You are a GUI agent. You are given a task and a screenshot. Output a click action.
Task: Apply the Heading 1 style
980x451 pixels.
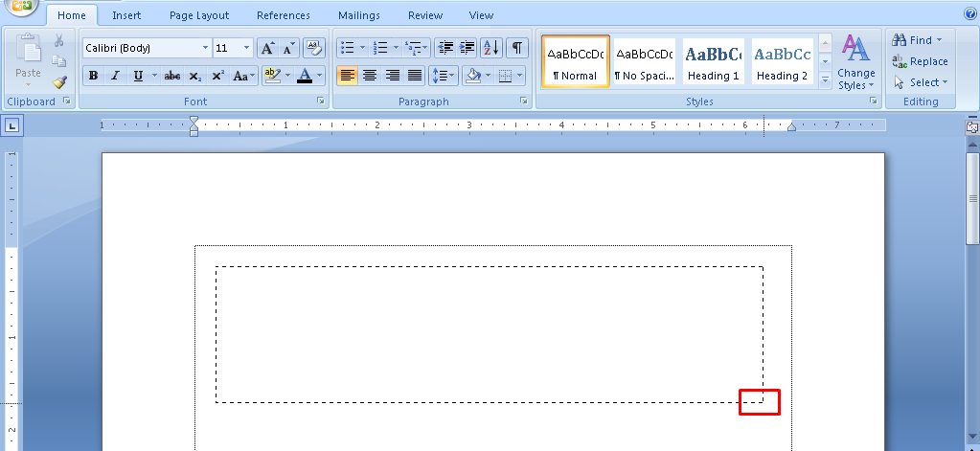click(x=713, y=61)
